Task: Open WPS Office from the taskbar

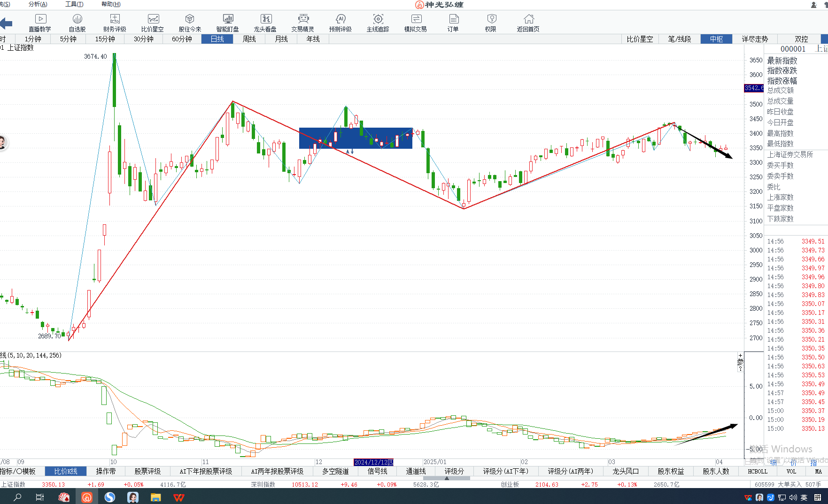Action: 178,497
